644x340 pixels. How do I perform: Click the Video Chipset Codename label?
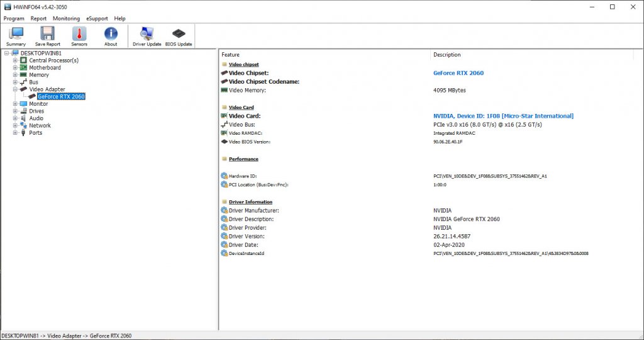point(264,82)
